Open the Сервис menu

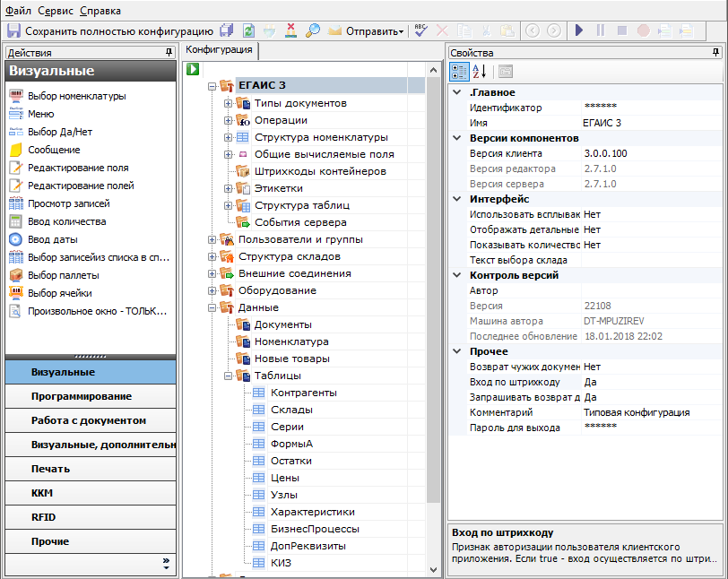click(x=56, y=10)
